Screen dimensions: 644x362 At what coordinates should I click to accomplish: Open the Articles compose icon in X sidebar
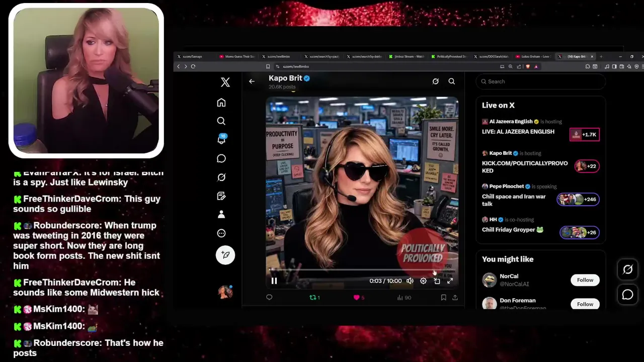[221, 196]
